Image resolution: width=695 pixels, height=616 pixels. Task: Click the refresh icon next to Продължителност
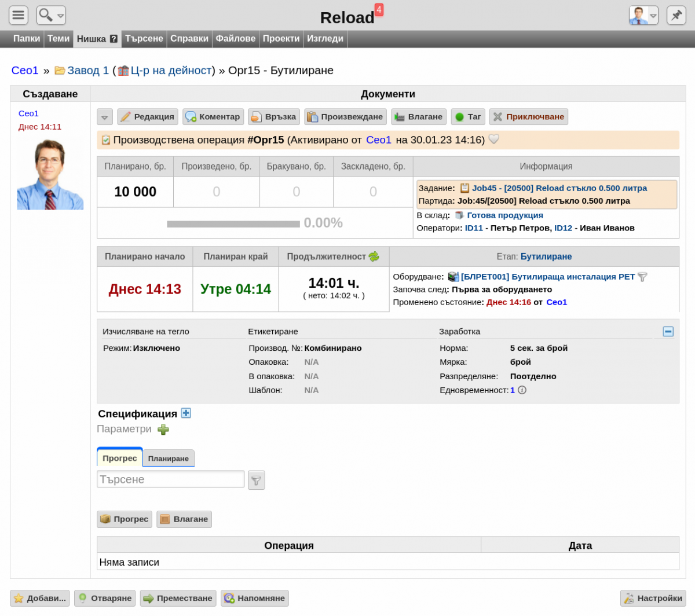point(374,256)
